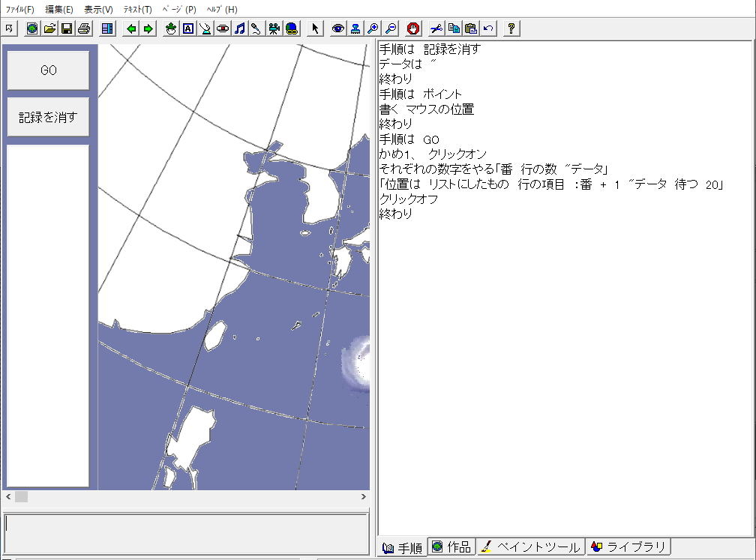
Task: Click the red stop-all hand icon
Action: click(413, 28)
